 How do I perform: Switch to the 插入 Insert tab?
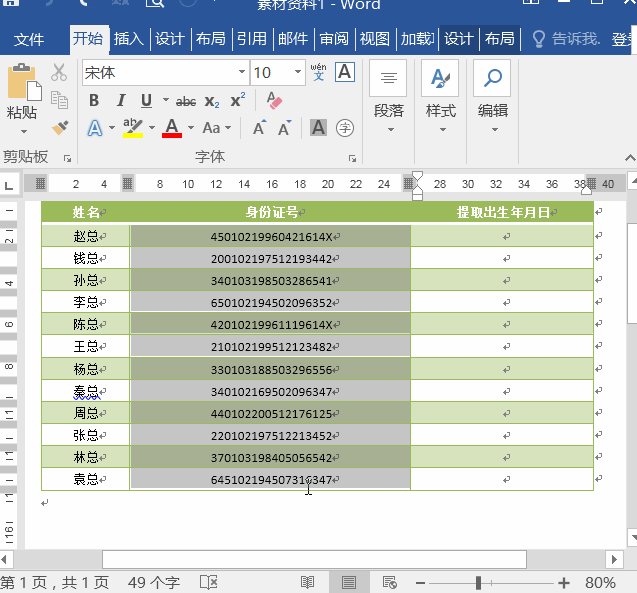(129, 39)
